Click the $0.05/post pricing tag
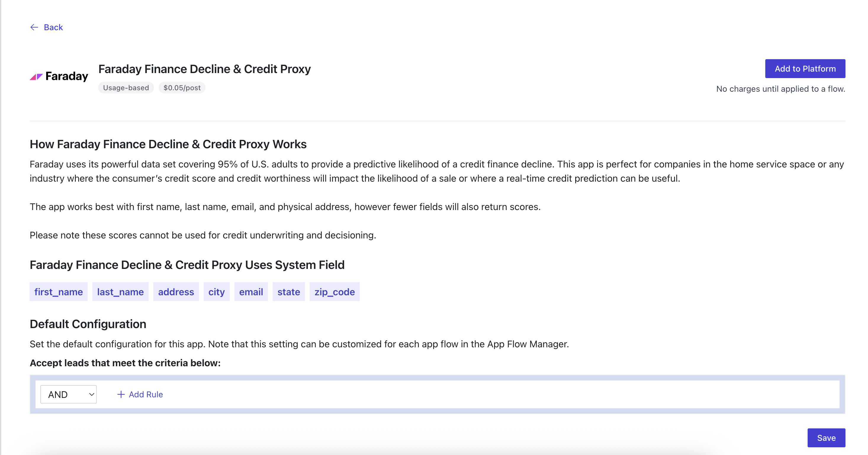This screenshot has width=868, height=455. [181, 88]
